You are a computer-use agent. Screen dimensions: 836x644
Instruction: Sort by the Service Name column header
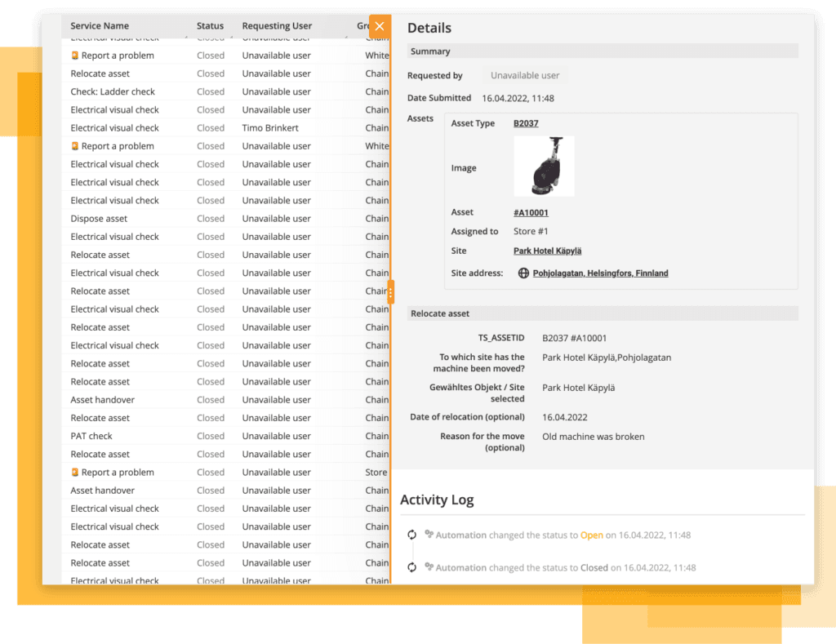click(x=100, y=25)
